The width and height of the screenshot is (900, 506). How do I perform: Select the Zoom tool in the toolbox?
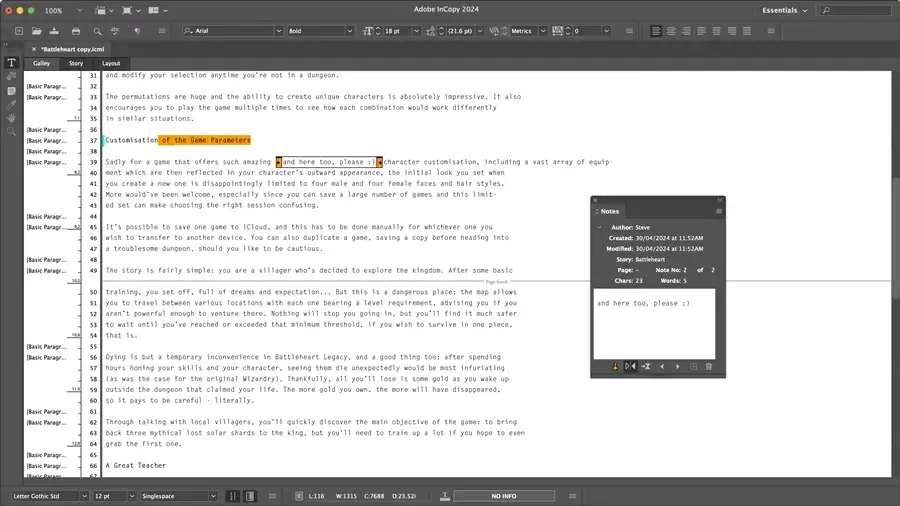coord(11,132)
